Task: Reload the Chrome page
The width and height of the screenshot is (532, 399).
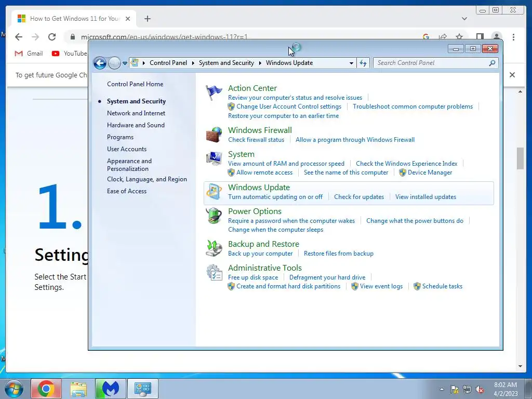Action: [51, 37]
